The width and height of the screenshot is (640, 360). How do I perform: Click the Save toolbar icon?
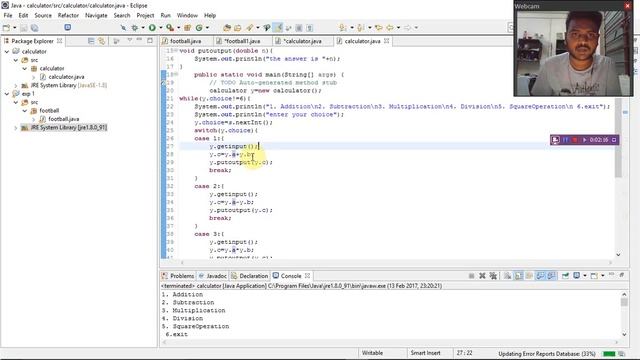(x=24, y=28)
